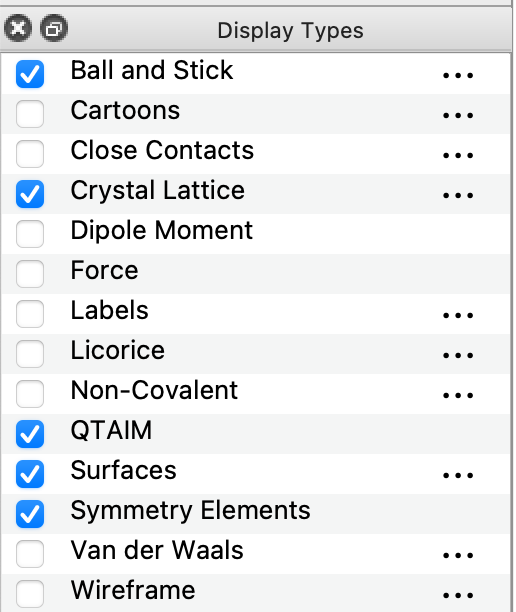
Task: Open Non-Covalent settings ellipsis
Action: coord(458,395)
